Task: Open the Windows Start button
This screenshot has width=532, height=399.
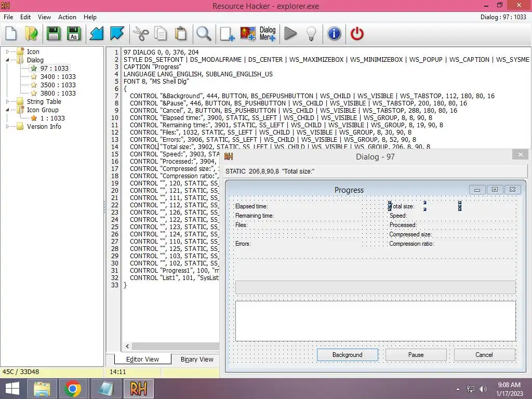Action: [12, 389]
